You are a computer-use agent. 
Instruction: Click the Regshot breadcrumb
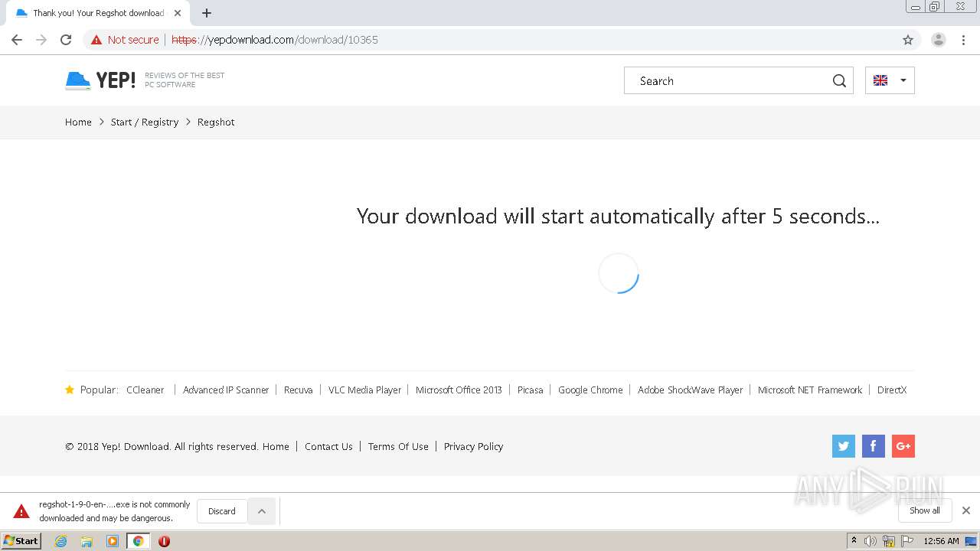coord(216,122)
